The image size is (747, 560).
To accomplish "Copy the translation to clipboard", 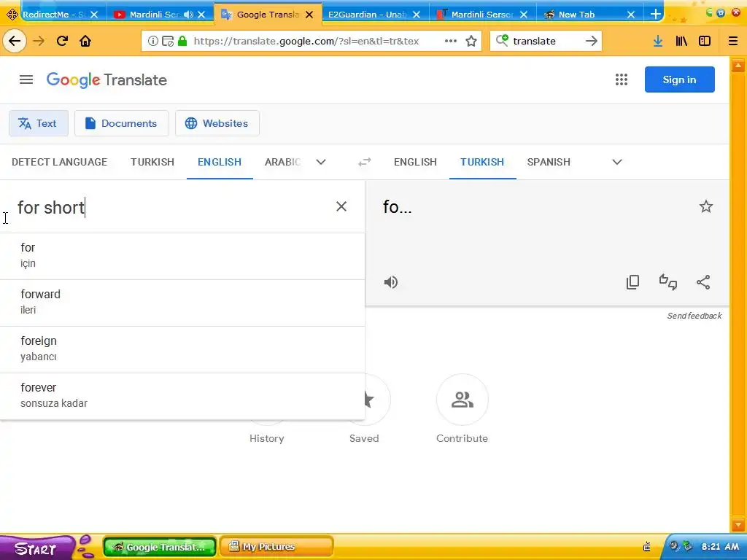I will [632, 282].
